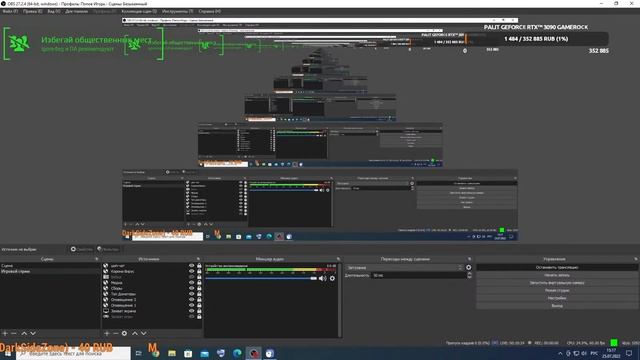Float the Источники dock panel
This screenshot has width=640, height=360.
198,259
